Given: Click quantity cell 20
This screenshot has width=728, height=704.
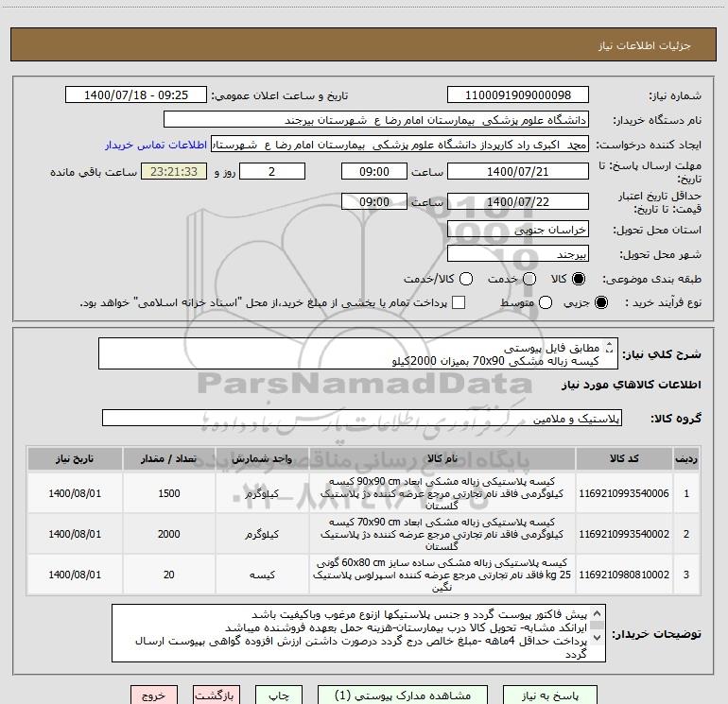Looking at the screenshot, I should pos(168,574).
